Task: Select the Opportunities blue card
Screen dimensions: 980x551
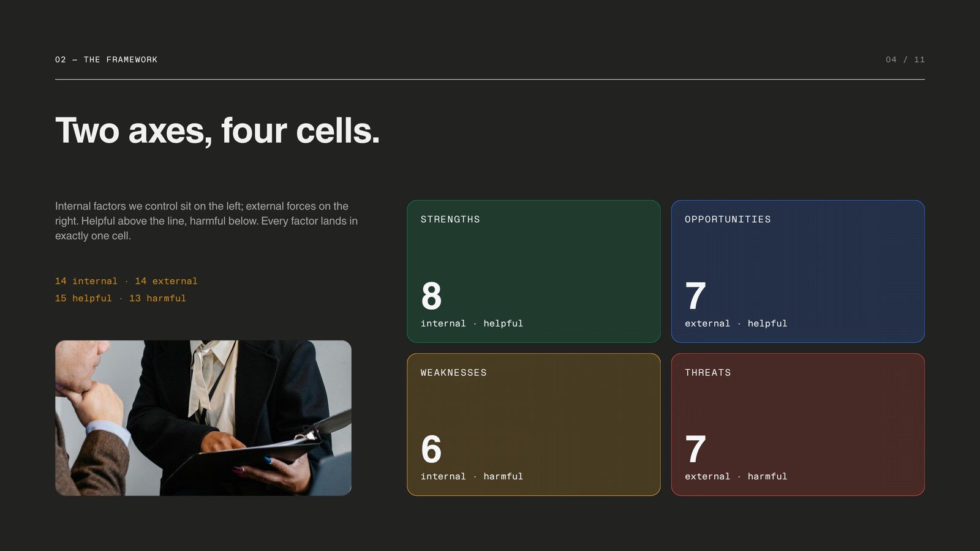Action: point(797,271)
